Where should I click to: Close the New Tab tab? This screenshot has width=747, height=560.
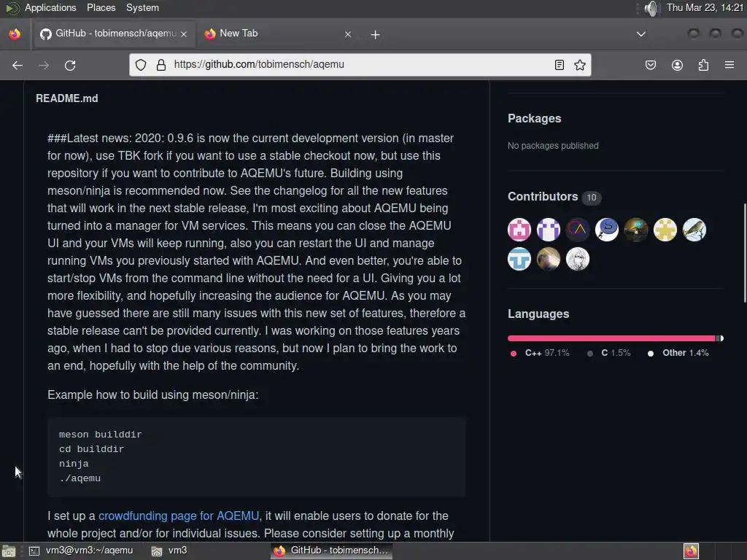[348, 34]
